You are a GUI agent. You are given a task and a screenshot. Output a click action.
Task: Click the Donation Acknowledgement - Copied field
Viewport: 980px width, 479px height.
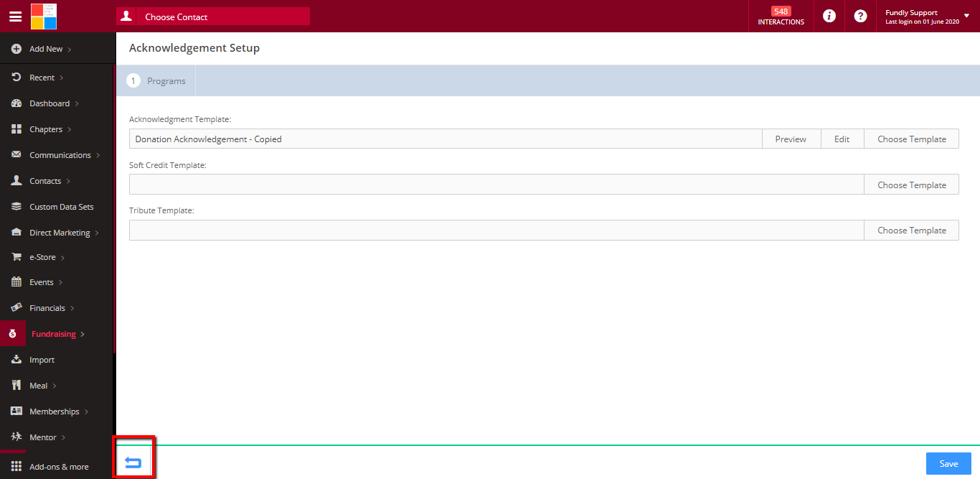click(446, 139)
